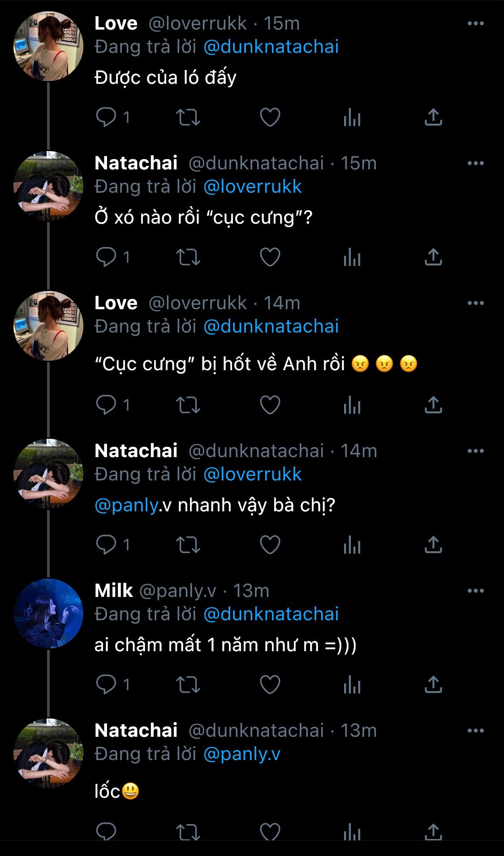Screen dimensions: 504x856
Task: Share the "nhanh vậy bà chị?" tweet
Action: pyautogui.click(x=433, y=545)
